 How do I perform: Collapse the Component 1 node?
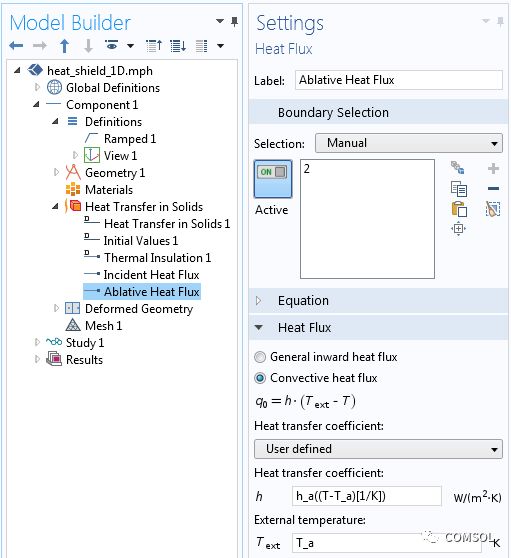click(36, 104)
